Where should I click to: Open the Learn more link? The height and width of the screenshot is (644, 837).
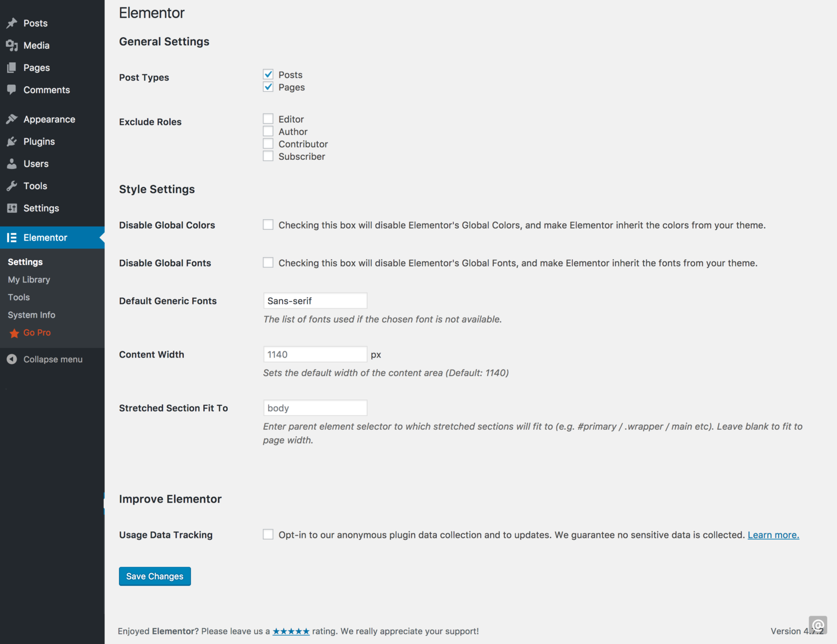click(773, 534)
